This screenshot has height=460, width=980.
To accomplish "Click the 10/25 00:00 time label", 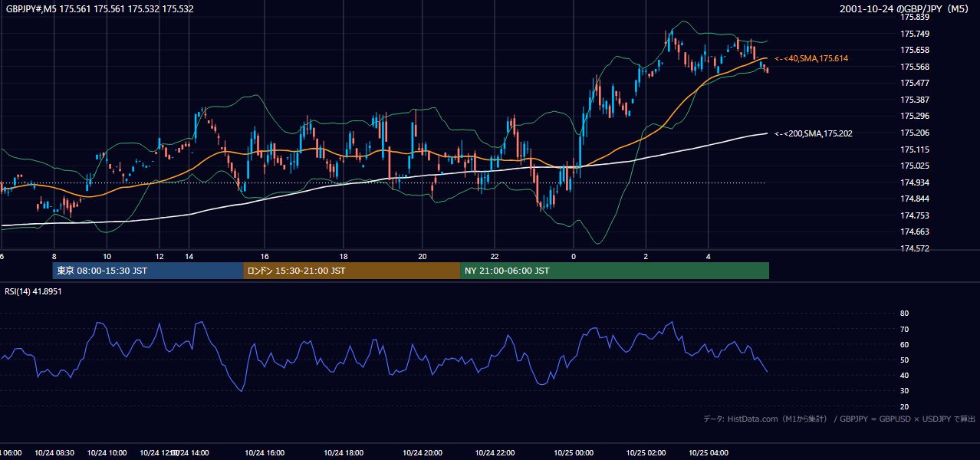I will click(x=574, y=452).
